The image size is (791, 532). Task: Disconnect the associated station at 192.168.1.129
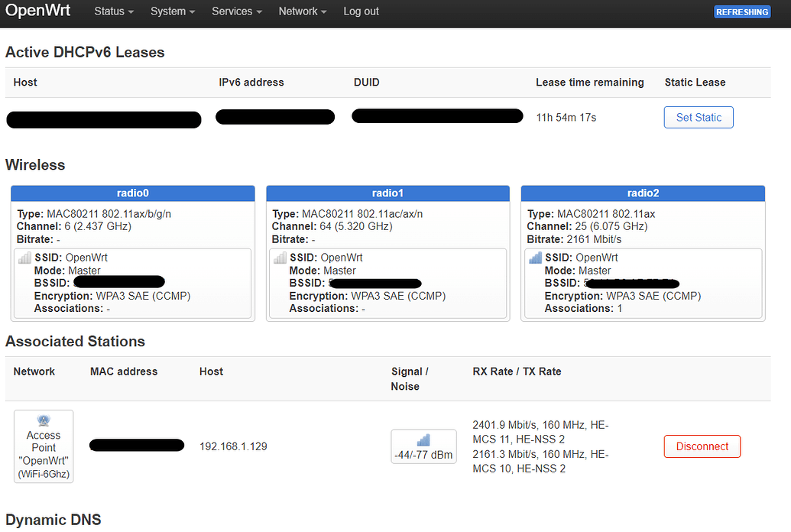point(702,446)
